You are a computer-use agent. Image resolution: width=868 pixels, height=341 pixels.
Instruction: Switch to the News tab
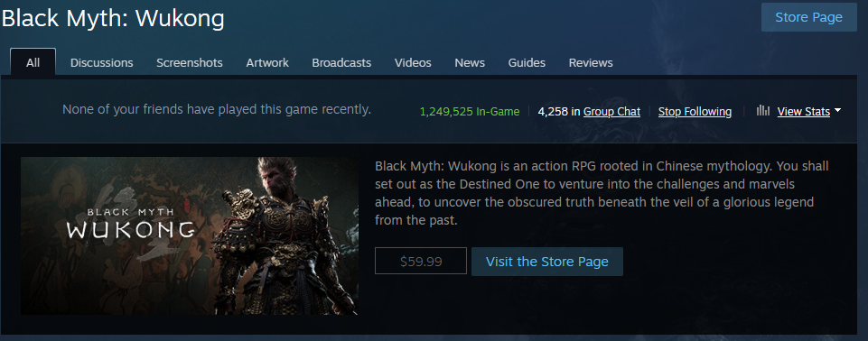tap(470, 62)
